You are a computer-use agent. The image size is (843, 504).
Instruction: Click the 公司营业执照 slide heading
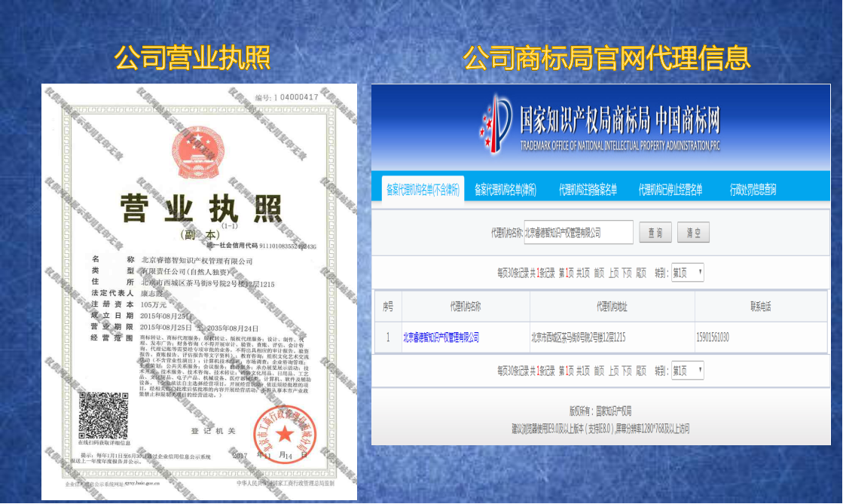point(192,57)
